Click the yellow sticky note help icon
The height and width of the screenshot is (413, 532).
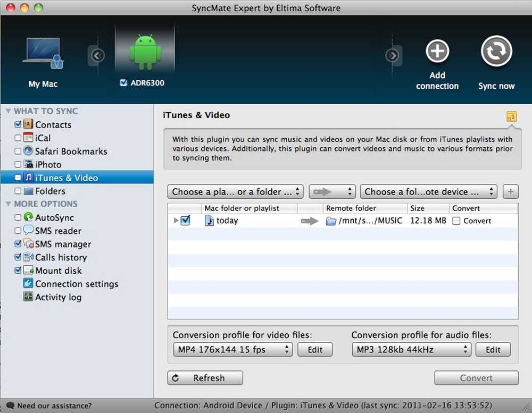[x=511, y=116]
